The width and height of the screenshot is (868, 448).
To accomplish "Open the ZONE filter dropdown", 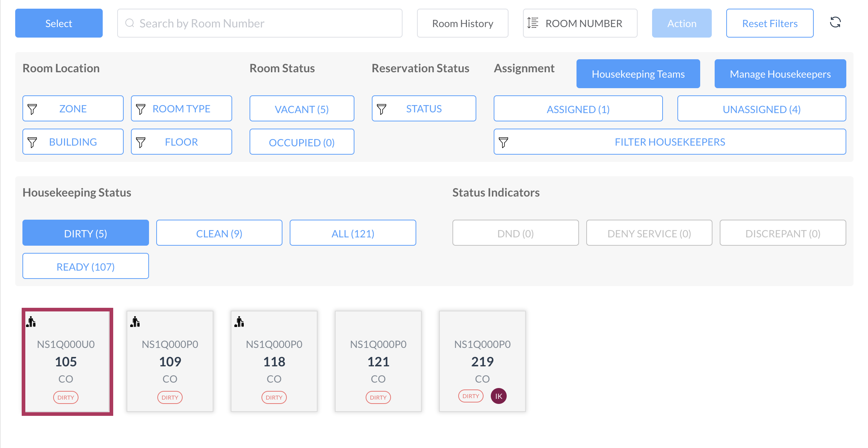I will tap(73, 109).
